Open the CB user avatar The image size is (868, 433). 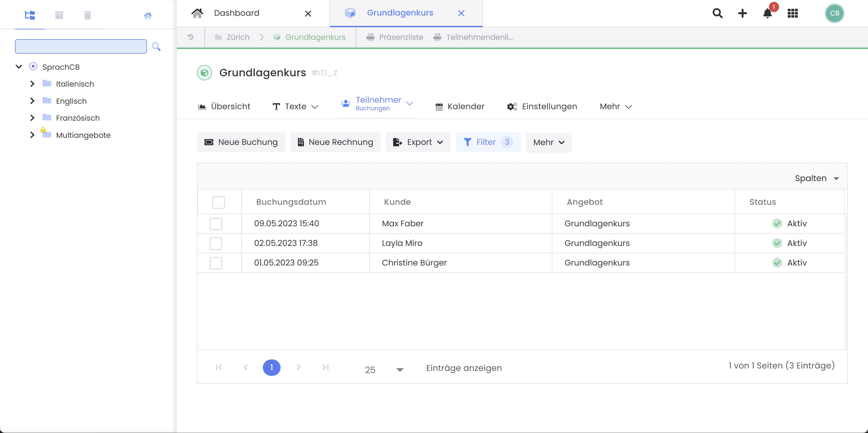click(x=834, y=14)
